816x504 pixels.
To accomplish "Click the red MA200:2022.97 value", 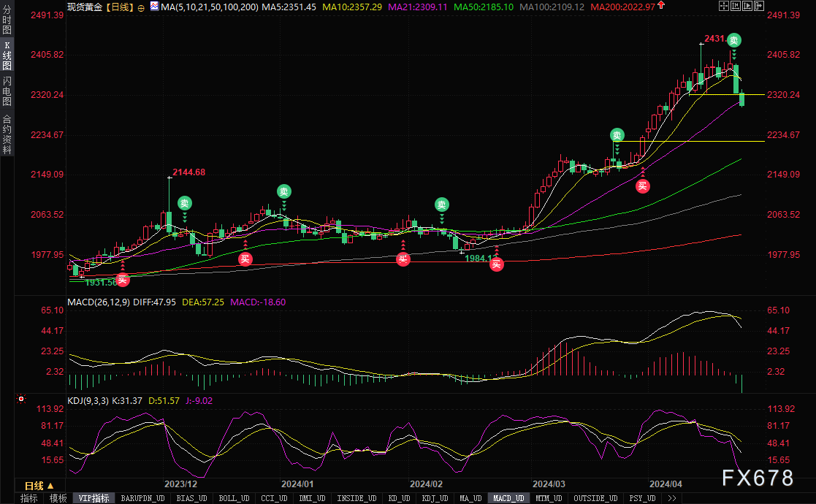I will point(623,7).
